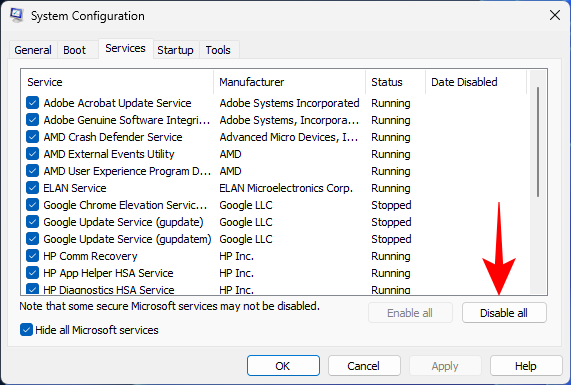The image size is (571, 385).
Task: Click Adobe Systems Incorporated manufacturer cell
Action: (x=290, y=103)
